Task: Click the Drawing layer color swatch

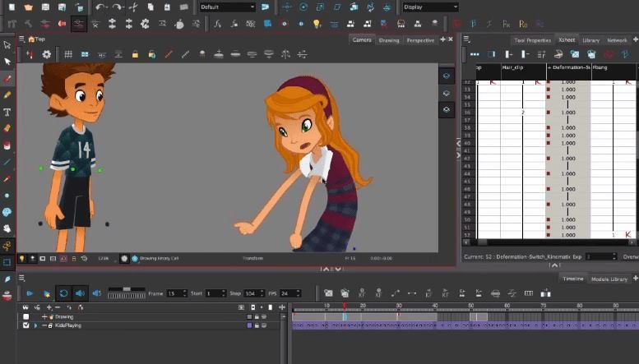Action: 249,316
